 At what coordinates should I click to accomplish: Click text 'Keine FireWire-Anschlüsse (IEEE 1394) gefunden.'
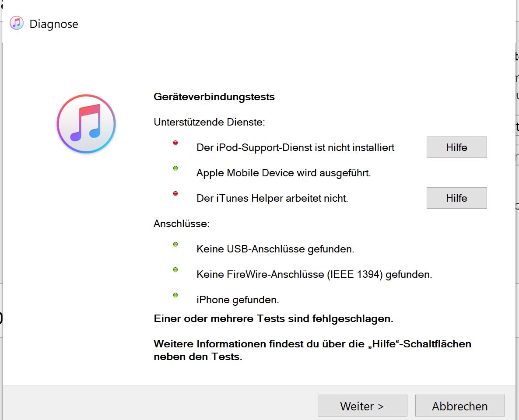(314, 274)
